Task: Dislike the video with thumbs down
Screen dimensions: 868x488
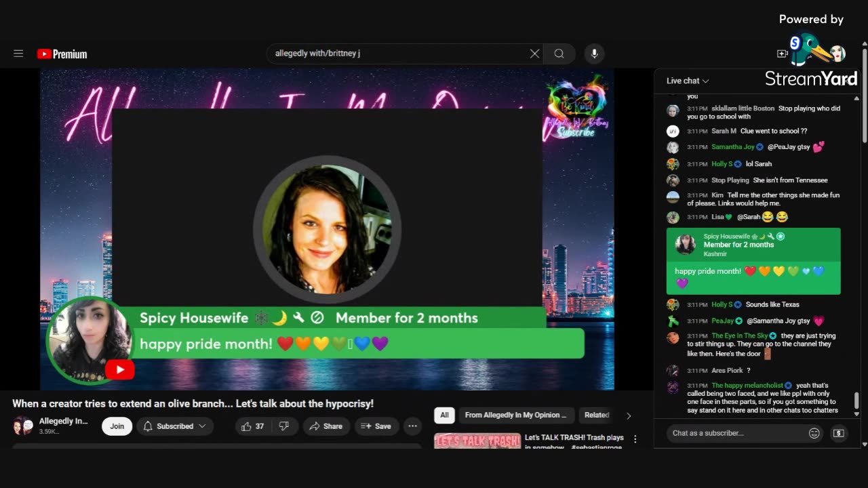Action: [284, 426]
